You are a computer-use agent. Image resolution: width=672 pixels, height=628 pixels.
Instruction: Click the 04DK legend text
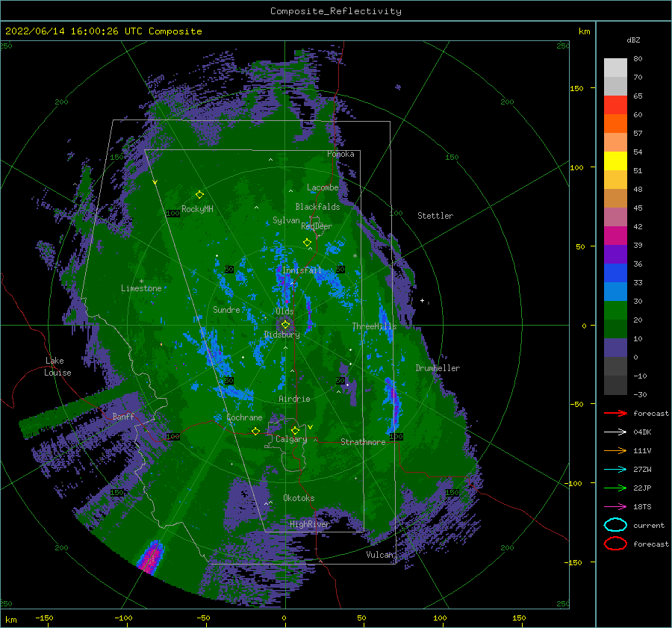(x=642, y=432)
